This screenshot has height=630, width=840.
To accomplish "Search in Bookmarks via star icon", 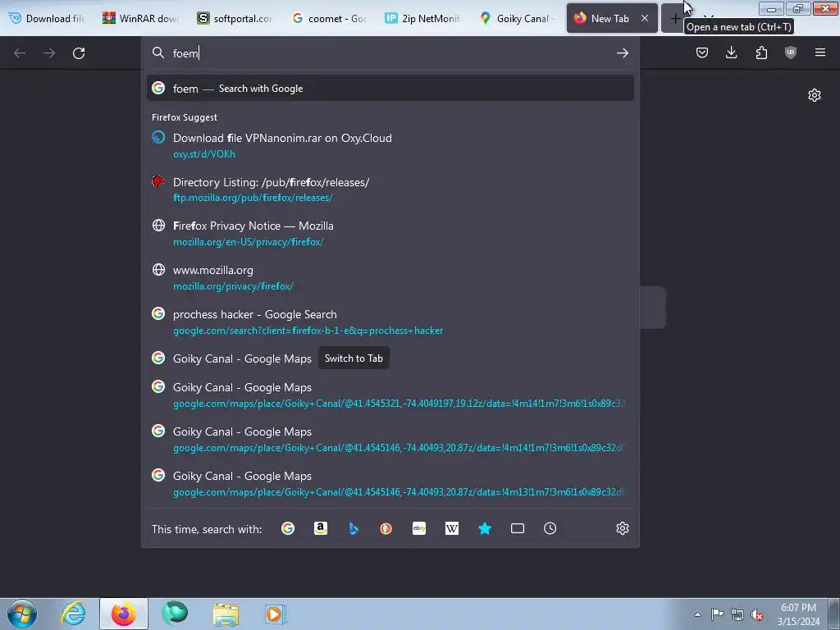I will (x=485, y=529).
